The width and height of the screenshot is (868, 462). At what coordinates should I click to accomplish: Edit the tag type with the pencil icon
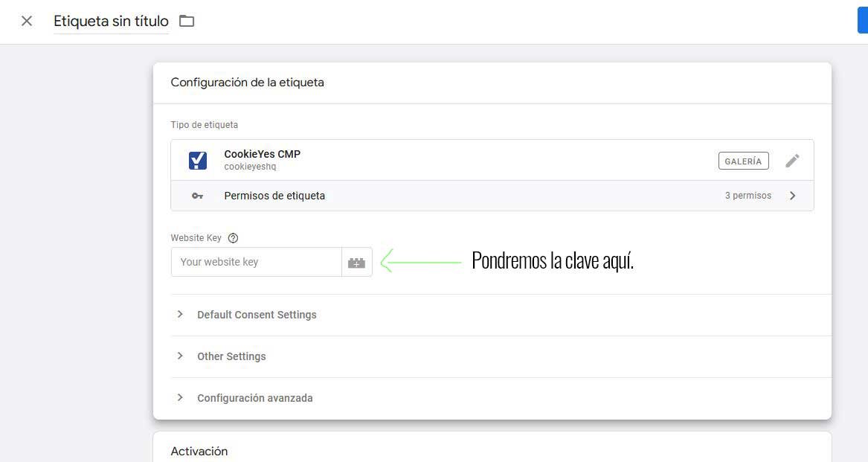point(792,161)
